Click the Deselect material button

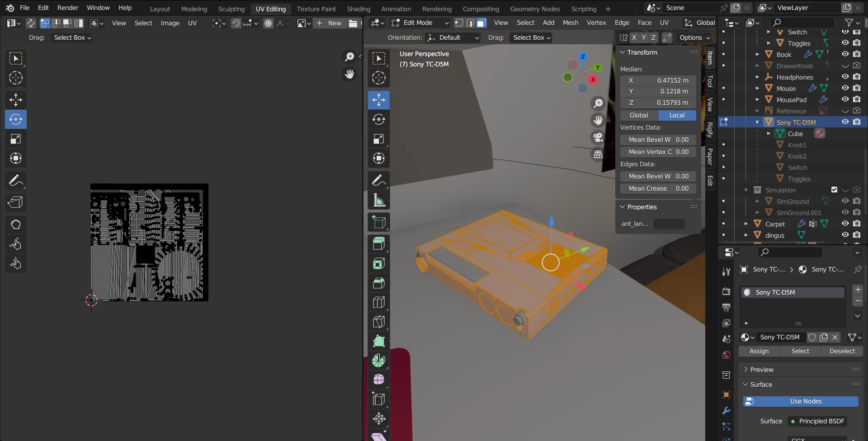click(842, 351)
